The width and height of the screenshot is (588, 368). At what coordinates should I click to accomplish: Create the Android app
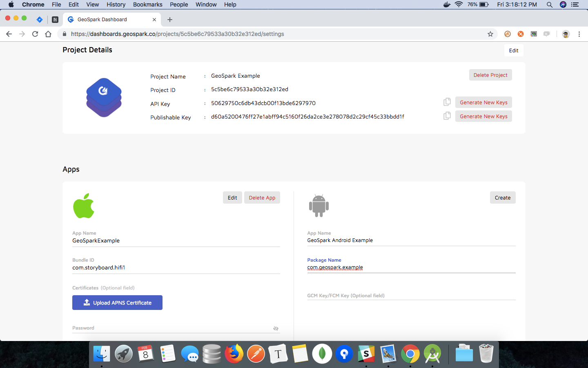click(503, 197)
